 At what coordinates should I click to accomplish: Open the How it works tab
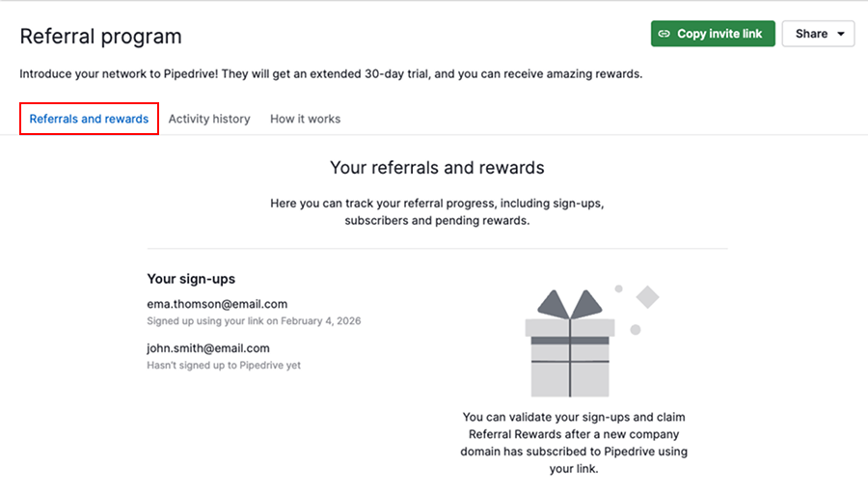point(305,119)
